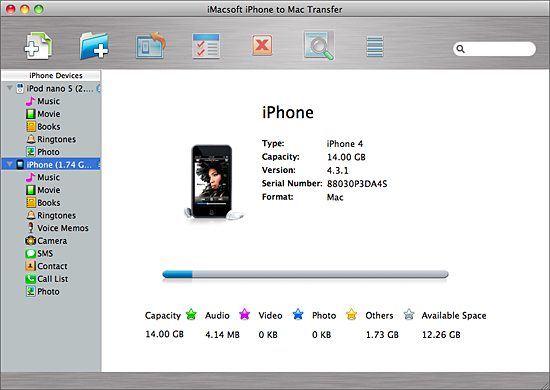Click the Add Folder toolbar icon
The image size is (550, 390).
point(94,46)
